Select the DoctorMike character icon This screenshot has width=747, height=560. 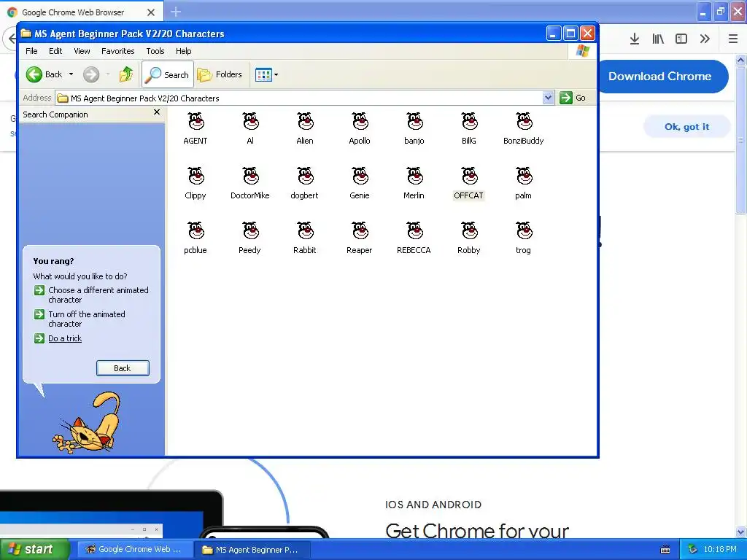(x=251, y=176)
